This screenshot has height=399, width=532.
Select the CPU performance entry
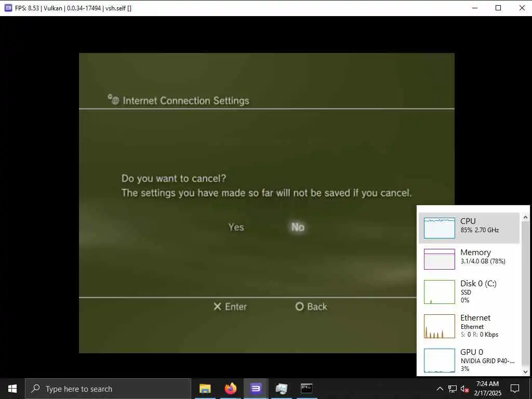tap(469, 228)
